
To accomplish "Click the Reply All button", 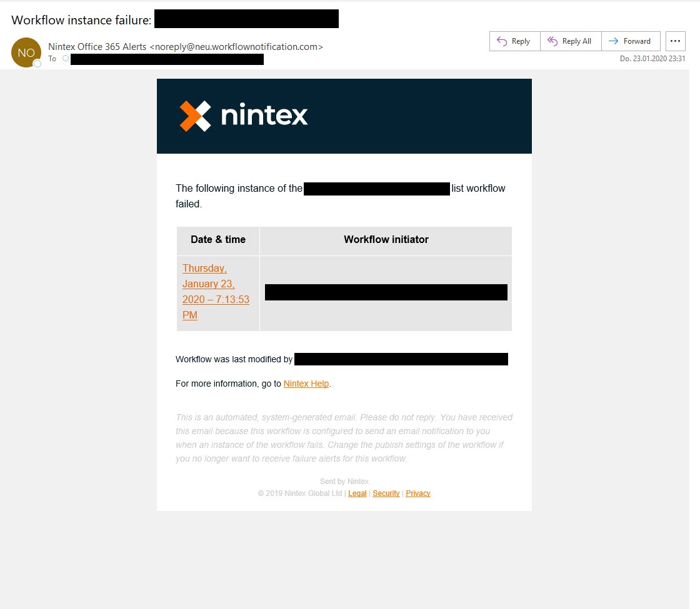I will [x=571, y=41].
